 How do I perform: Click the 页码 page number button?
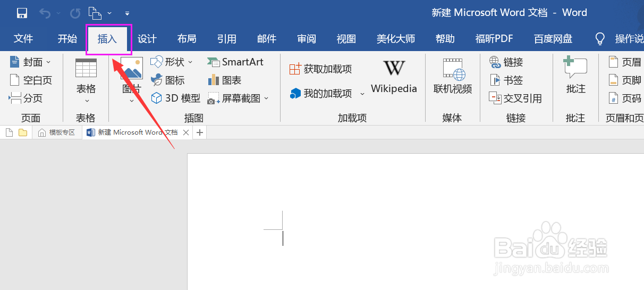click(625, 98)
